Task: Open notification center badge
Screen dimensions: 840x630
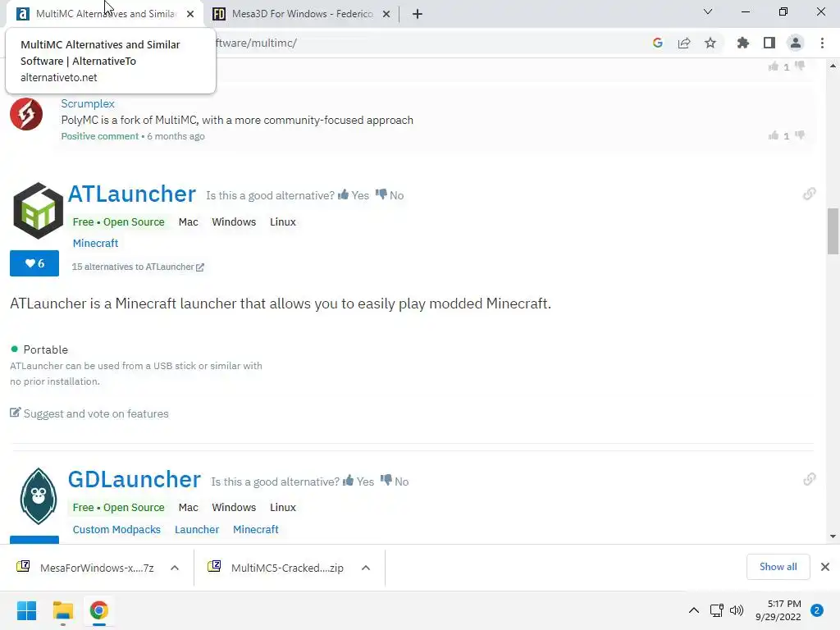Action: click(x=817, y=610)
